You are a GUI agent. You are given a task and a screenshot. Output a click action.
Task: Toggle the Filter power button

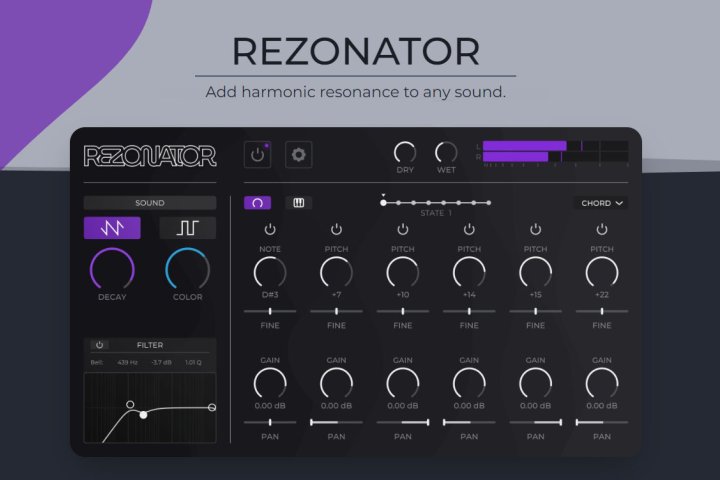coord(99,345)
